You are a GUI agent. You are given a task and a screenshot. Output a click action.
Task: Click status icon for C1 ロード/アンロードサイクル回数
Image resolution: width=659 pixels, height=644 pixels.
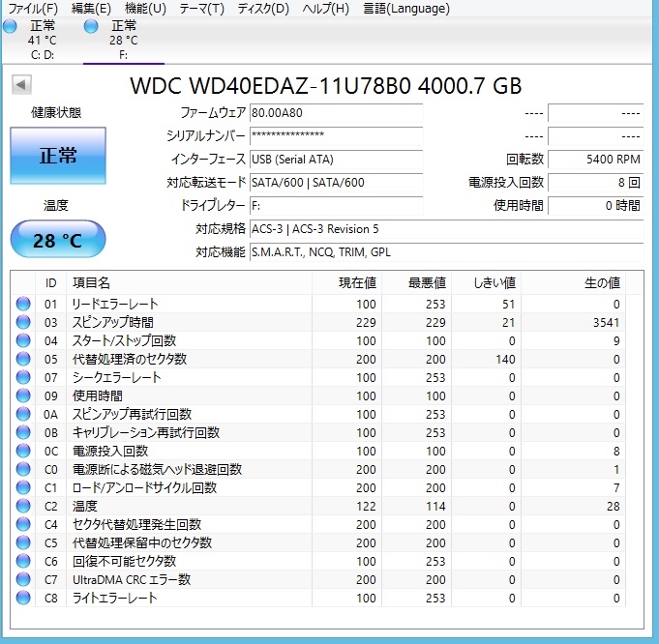(23, 487)
